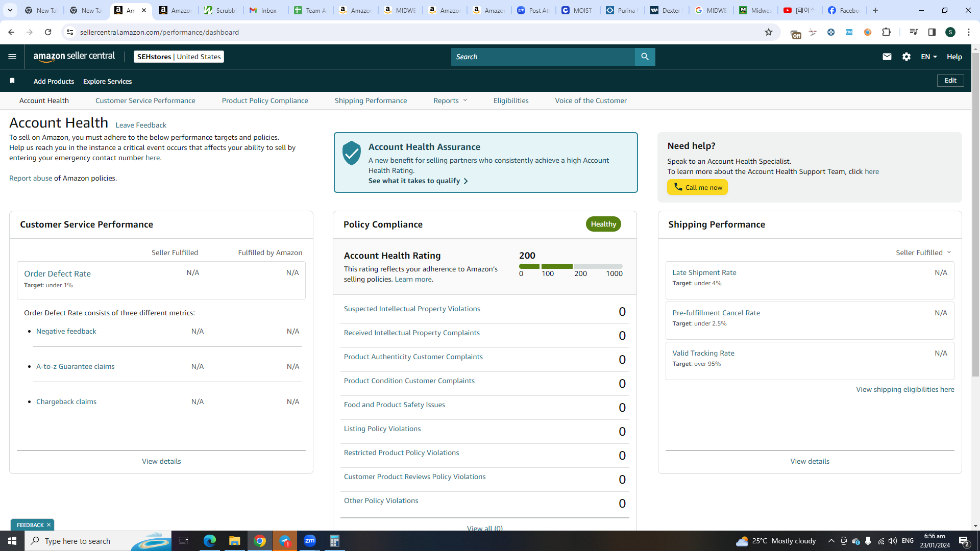Screen dimensions: 980x551
Task: Click the search magnifier button
Action: coord(645,57)
